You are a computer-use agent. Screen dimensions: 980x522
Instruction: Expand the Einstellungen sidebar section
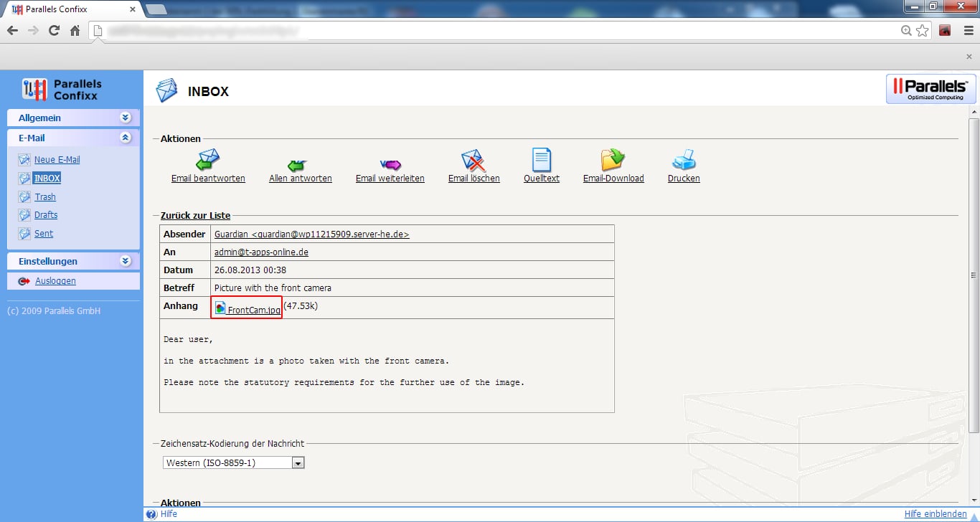point(126,261)
